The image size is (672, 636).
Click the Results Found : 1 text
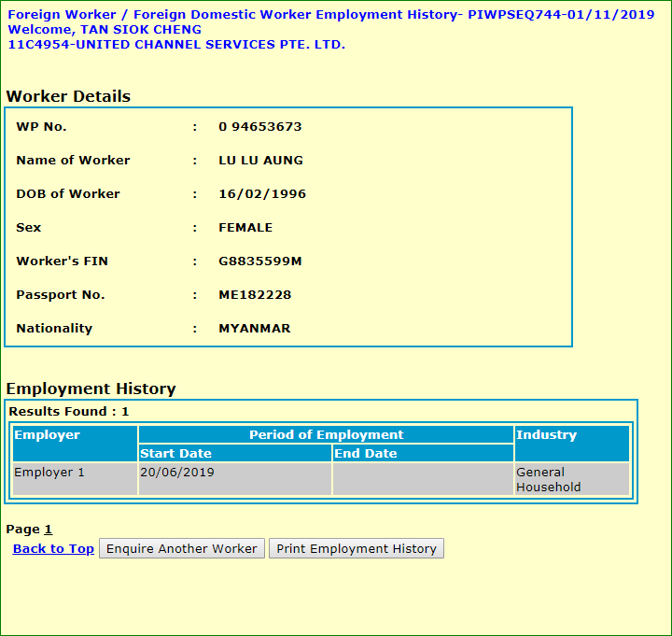(x=69, y=412)
